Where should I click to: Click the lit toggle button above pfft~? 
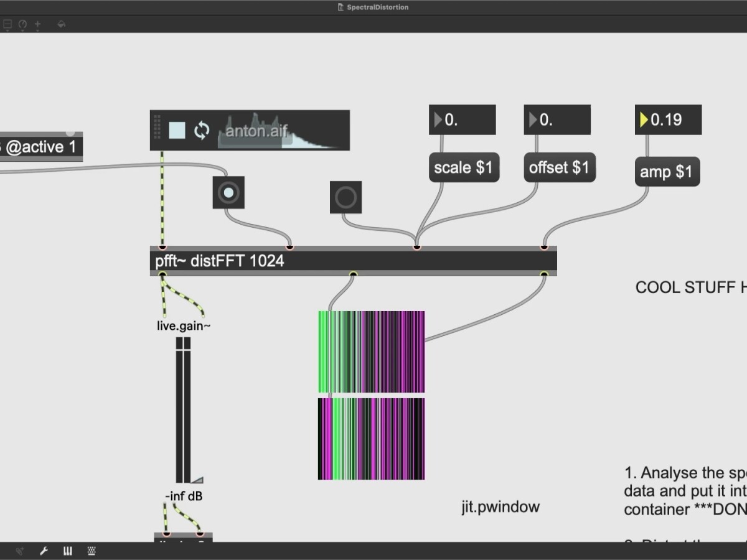[x=228, y=193]
